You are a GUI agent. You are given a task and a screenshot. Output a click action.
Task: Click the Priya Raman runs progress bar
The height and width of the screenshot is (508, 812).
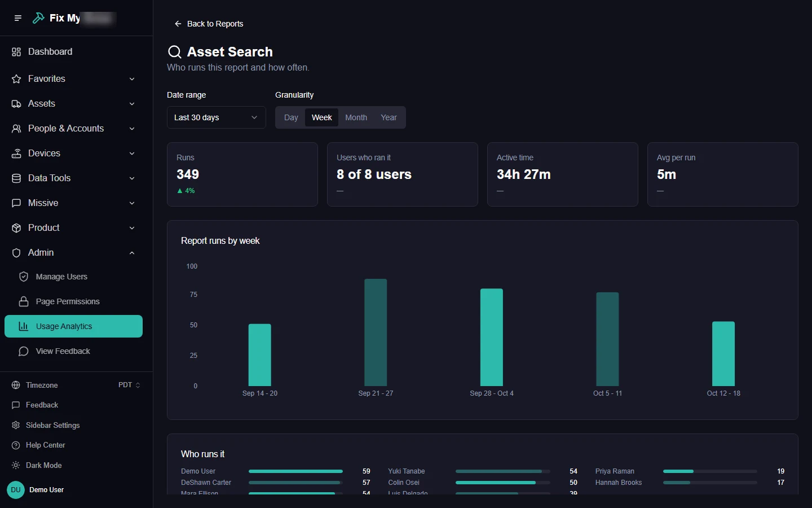coord(710,471)
